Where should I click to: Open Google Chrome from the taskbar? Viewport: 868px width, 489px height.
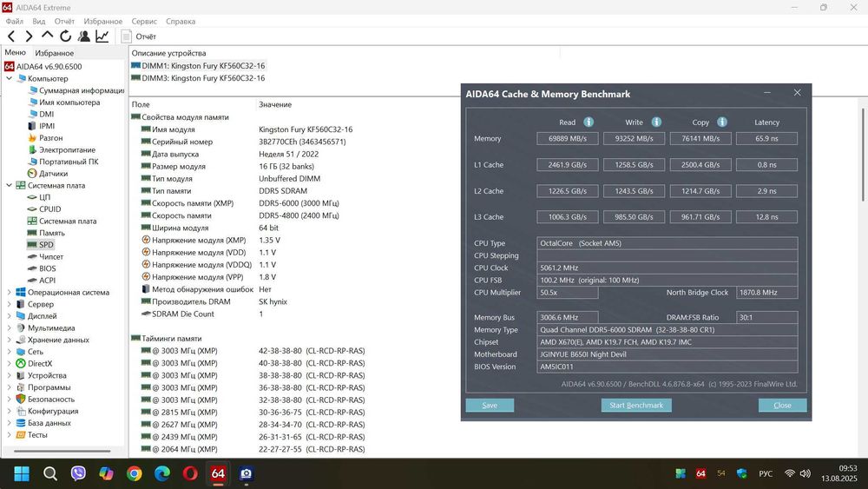(x=134, y=473)
